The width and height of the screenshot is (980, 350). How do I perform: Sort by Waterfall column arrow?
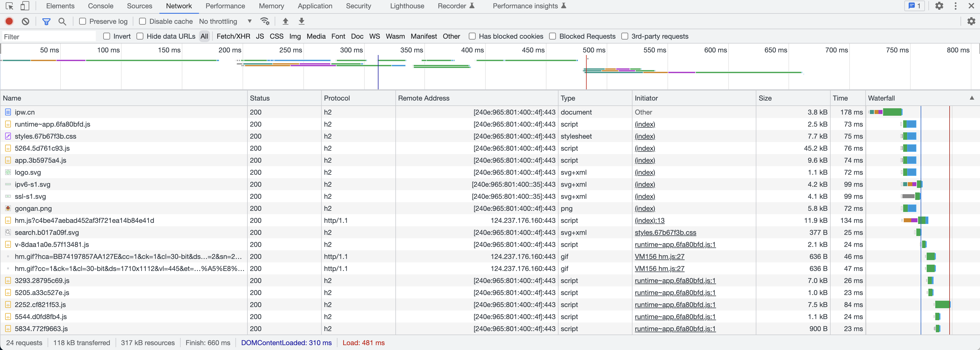click(x=972, y=98)
